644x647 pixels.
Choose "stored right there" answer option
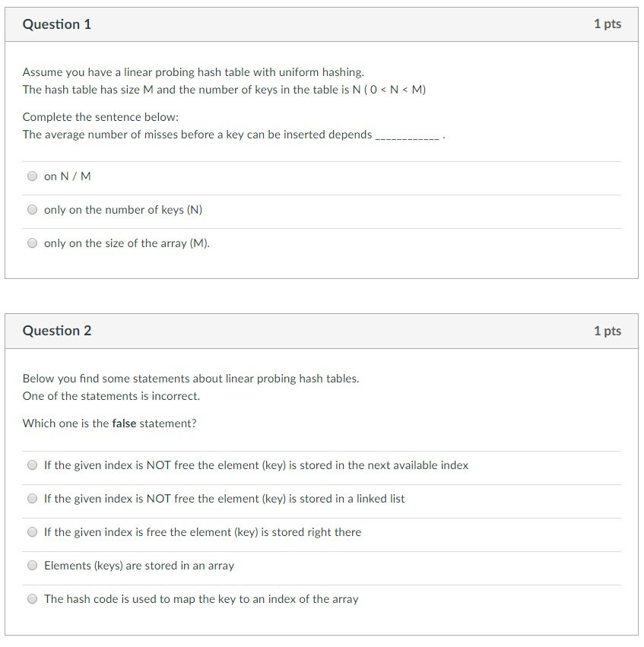[202, 532]
